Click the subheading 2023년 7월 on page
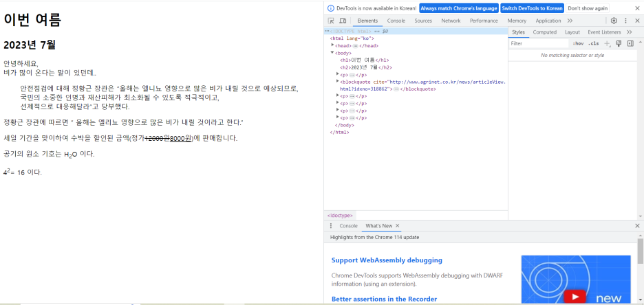Screen dimensions: 644x305 (x=29, y=45)
